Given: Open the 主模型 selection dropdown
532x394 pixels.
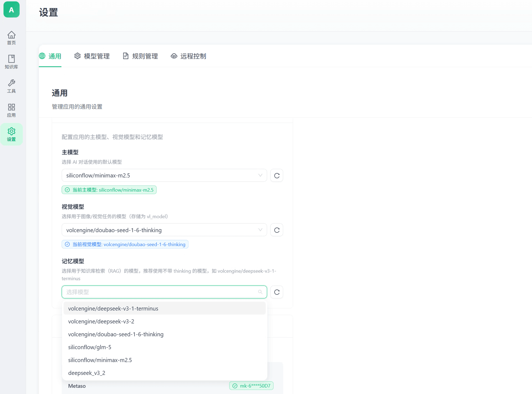Looking at the screenshot, I should 164,175.
